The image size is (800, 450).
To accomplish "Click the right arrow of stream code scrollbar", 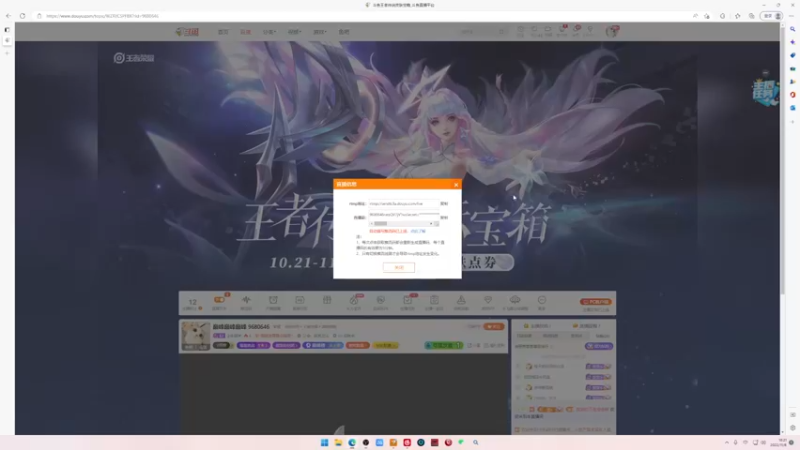I will 431,223.
